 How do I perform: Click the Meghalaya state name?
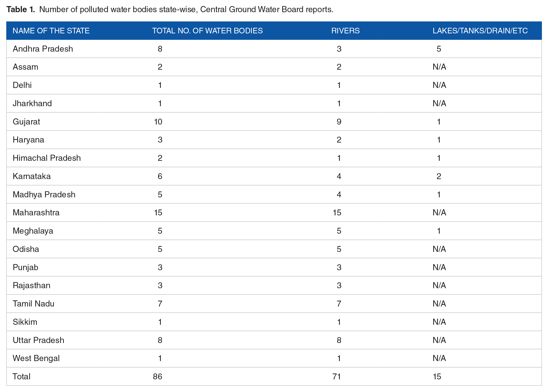click(x=33, y=231)
